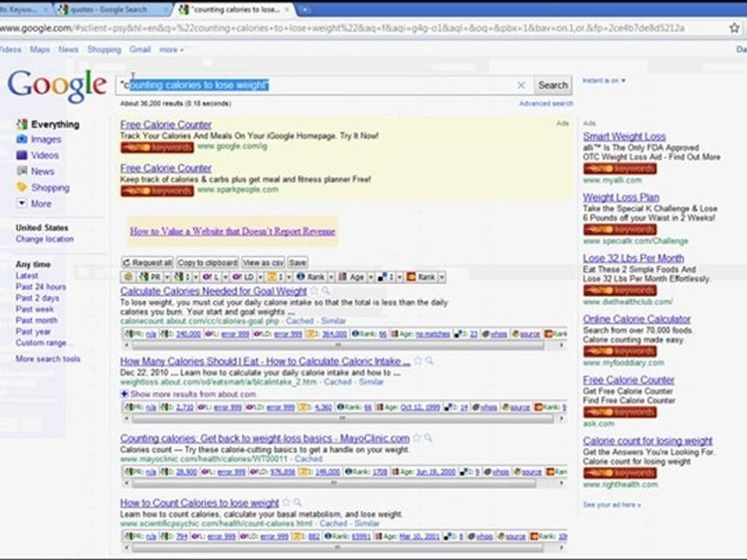Click the Yahoo LD parameter button
747x560 pixels.
tap(244, 277)
